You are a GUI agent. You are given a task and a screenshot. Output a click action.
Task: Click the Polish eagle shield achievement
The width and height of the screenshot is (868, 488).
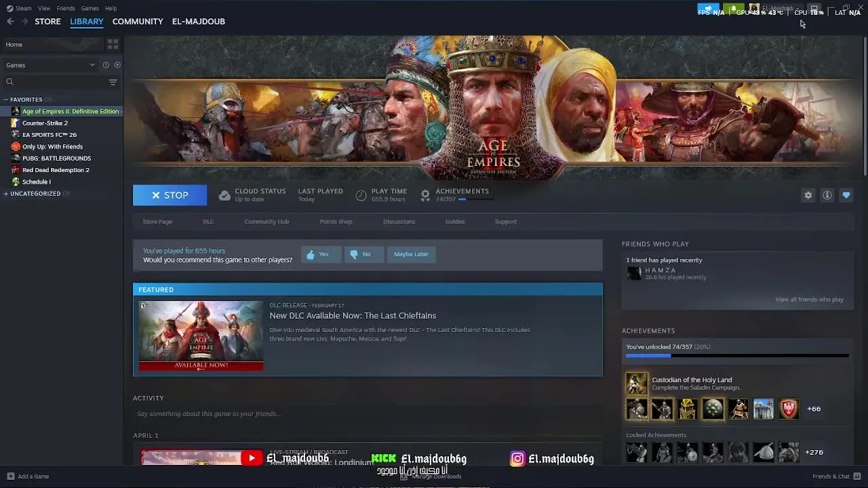coord(789,409)
